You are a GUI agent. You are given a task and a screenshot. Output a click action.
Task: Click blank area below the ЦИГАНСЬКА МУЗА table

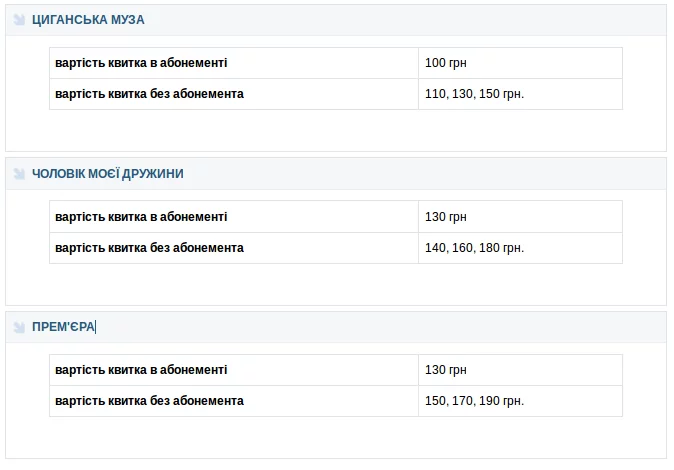pos(336,130)
